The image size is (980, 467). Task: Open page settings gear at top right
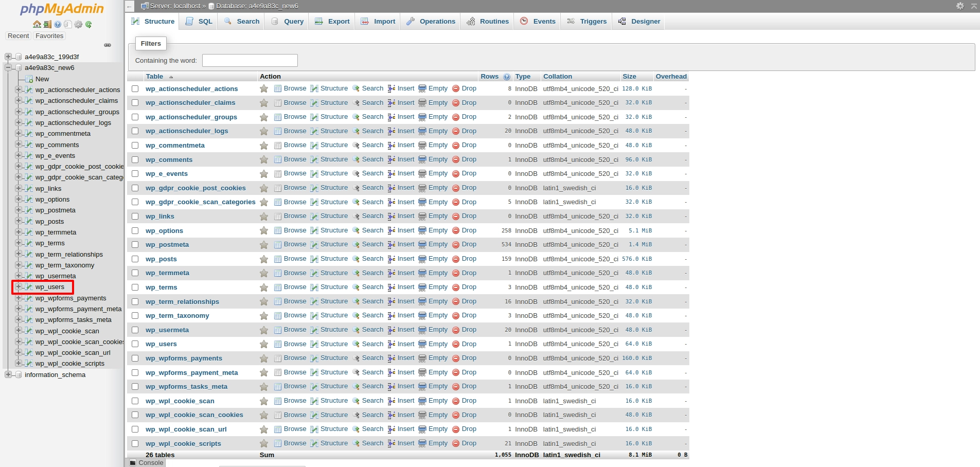(960, 6)
